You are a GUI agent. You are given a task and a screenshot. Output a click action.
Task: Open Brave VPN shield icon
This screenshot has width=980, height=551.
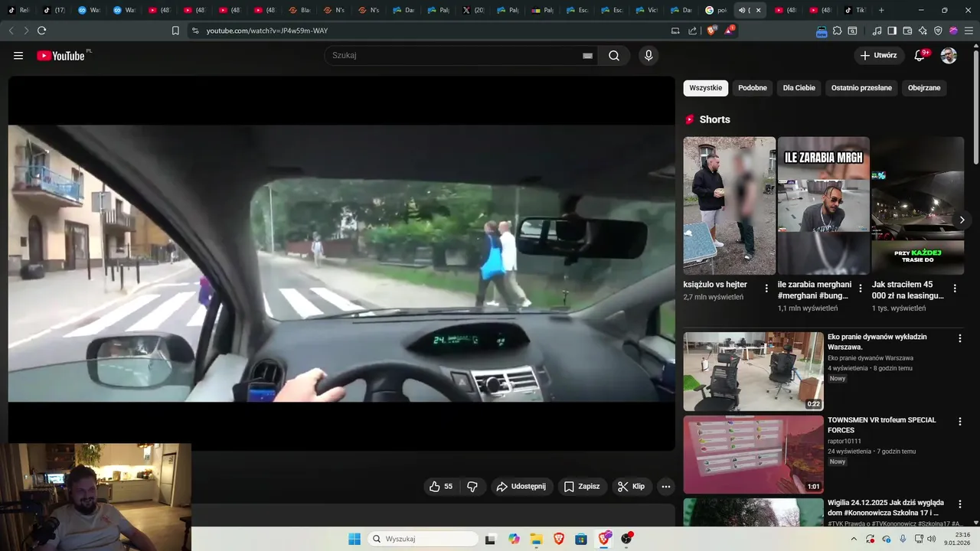click(938, 31)
